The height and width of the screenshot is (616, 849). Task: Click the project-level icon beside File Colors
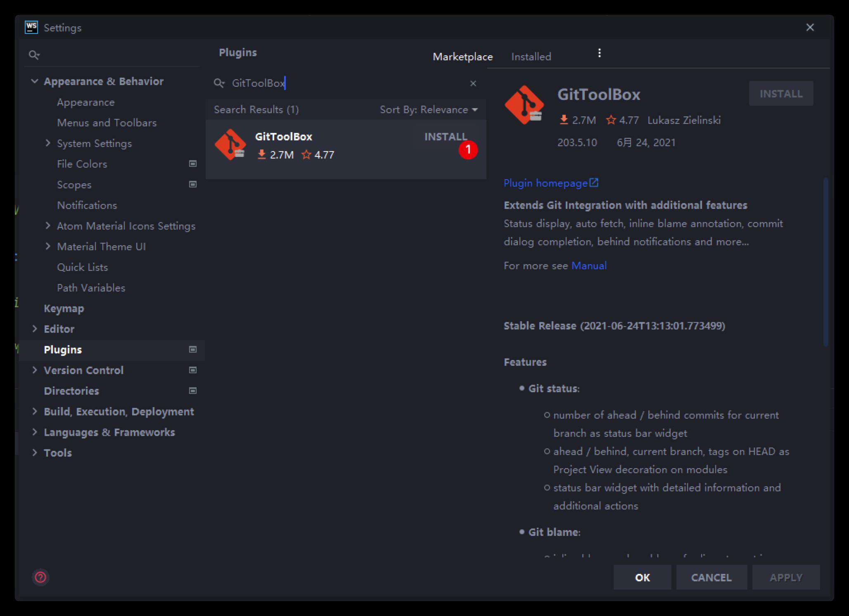[x=192, y=164]
